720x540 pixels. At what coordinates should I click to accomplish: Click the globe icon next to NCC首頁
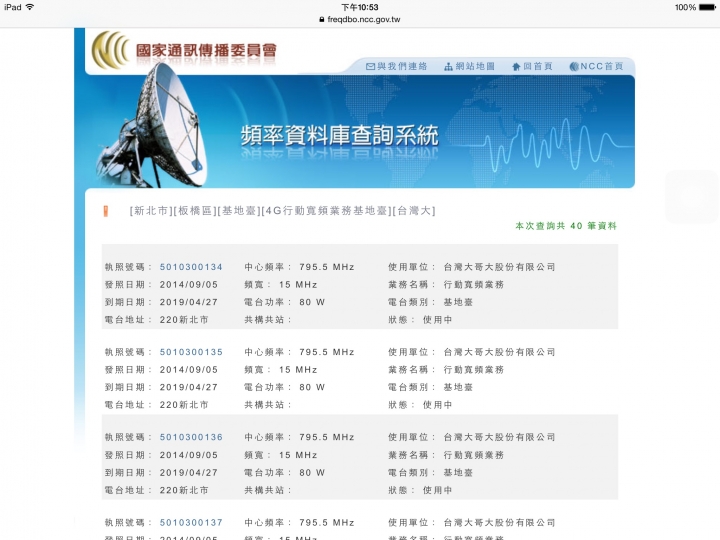click(574, 67)
